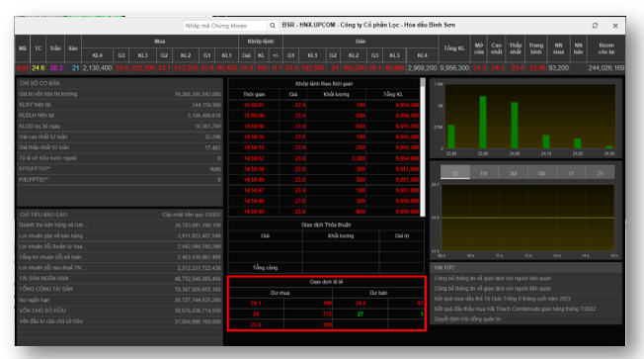Click the 'Giá thấp nhất 52 tuần' row
Image resolution: width=644 pixels, height=359 pixels.
click(120, 147)
